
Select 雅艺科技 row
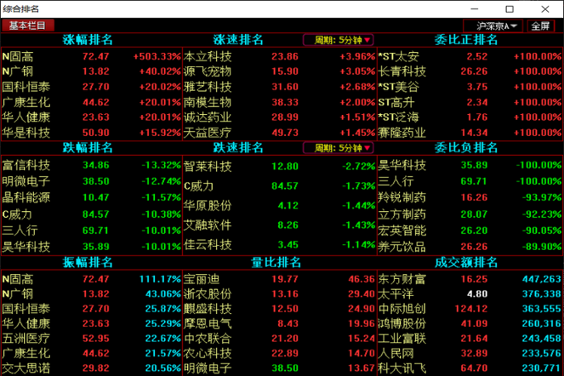tap(279, 87)
